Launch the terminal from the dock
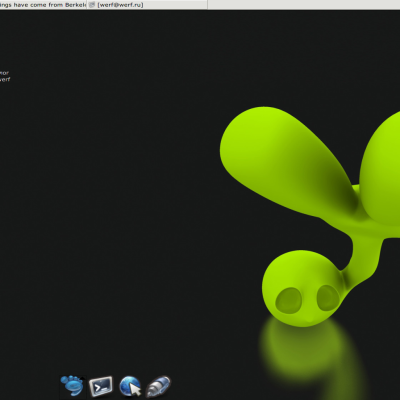This screenshot has height=400, width=400. pyautogui.click(x=101, y=386)
